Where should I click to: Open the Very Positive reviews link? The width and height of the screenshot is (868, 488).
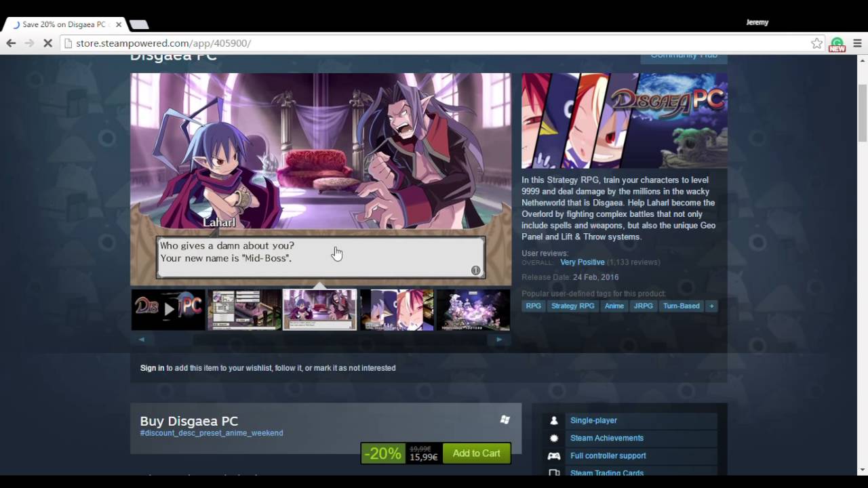tap(582, 262)
